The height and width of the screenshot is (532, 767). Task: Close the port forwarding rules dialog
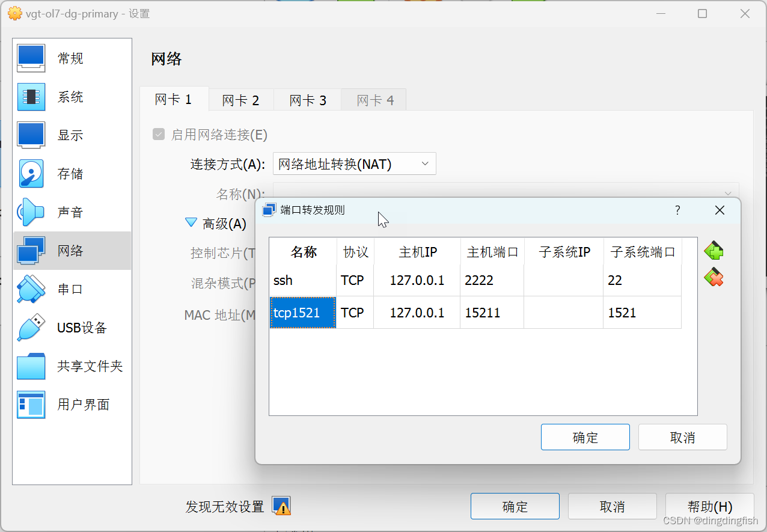[720, 210]
